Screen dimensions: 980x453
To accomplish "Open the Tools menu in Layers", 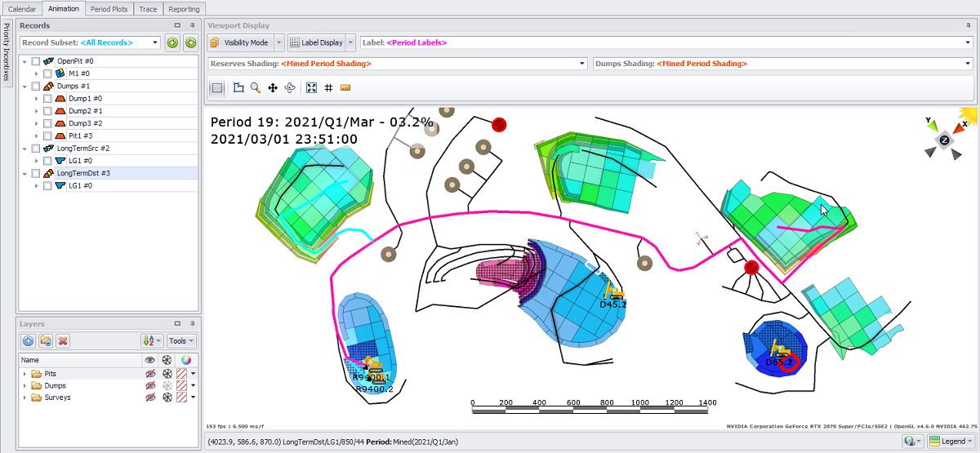I will click(181, 340).
